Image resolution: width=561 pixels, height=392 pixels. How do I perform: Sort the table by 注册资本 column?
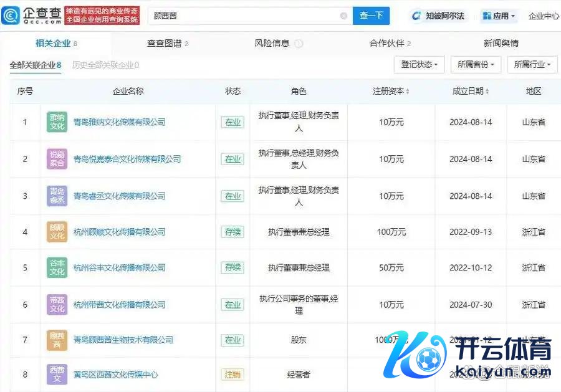[x=391, y=91]
